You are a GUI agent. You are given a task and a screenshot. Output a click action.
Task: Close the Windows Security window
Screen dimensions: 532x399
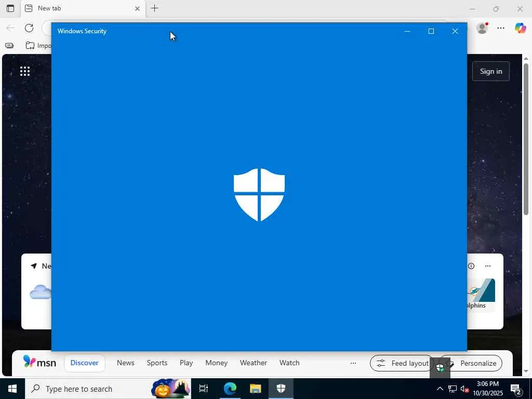click(455, 31)
